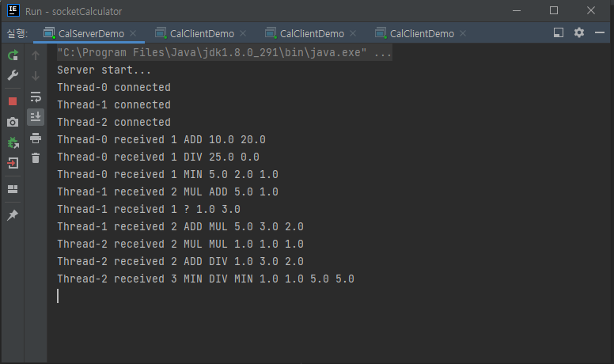614x364 pixels.
Task: Pin the current run tab
Action: [x=13, y=214]
